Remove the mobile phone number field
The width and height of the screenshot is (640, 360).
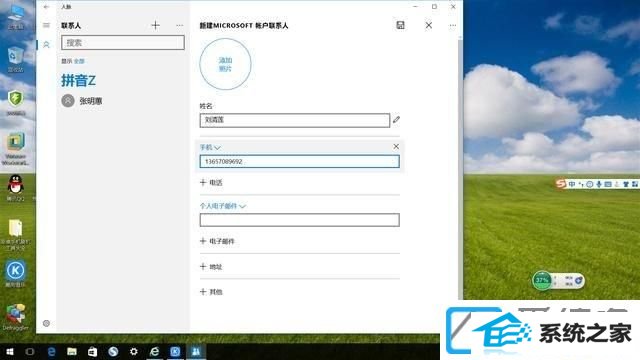396,146
